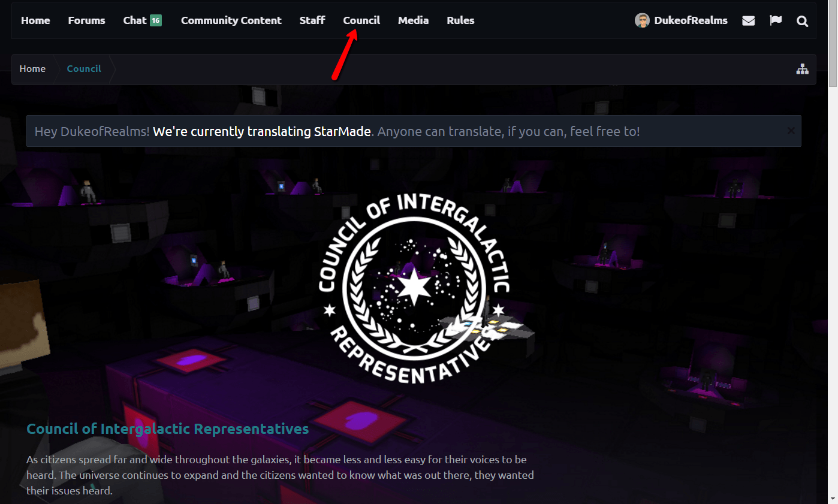838x504 pixels.
Task: Open the Rules page
Action: pyautogui.click(x=460, y=20)
